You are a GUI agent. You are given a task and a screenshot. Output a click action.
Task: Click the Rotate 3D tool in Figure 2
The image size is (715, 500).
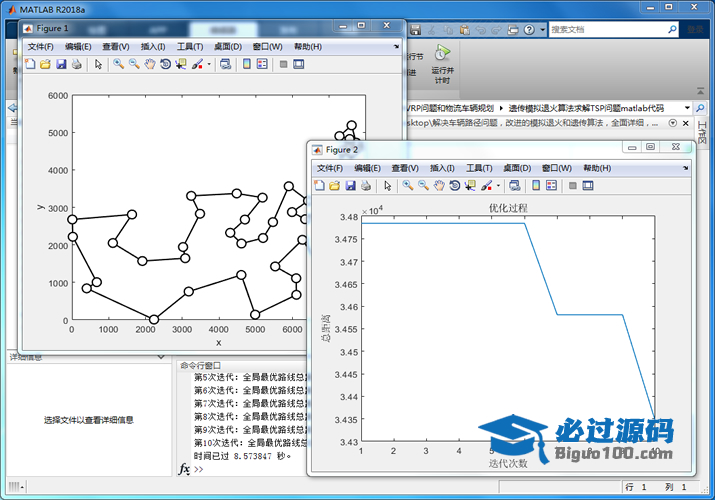[x=455, y=185]
